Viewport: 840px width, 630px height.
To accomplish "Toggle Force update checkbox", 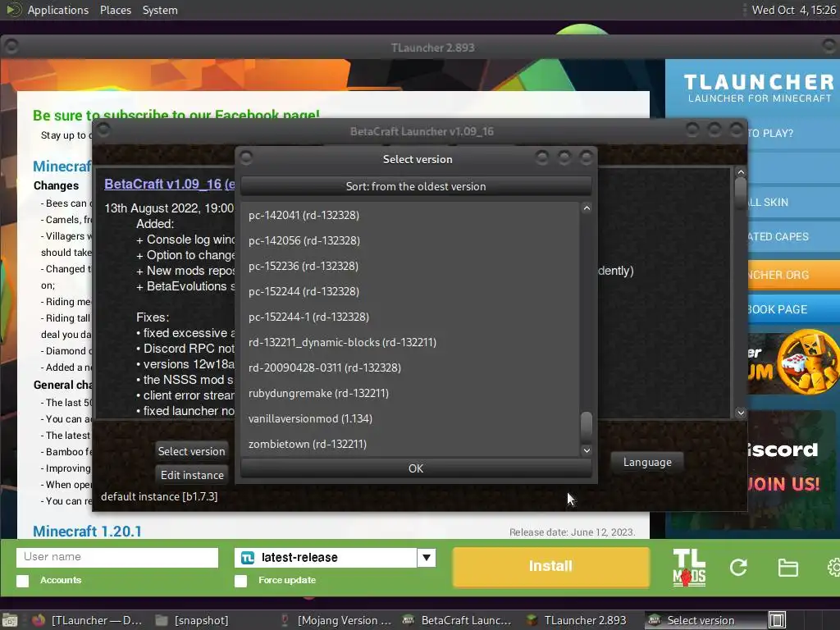I will 241,581.
